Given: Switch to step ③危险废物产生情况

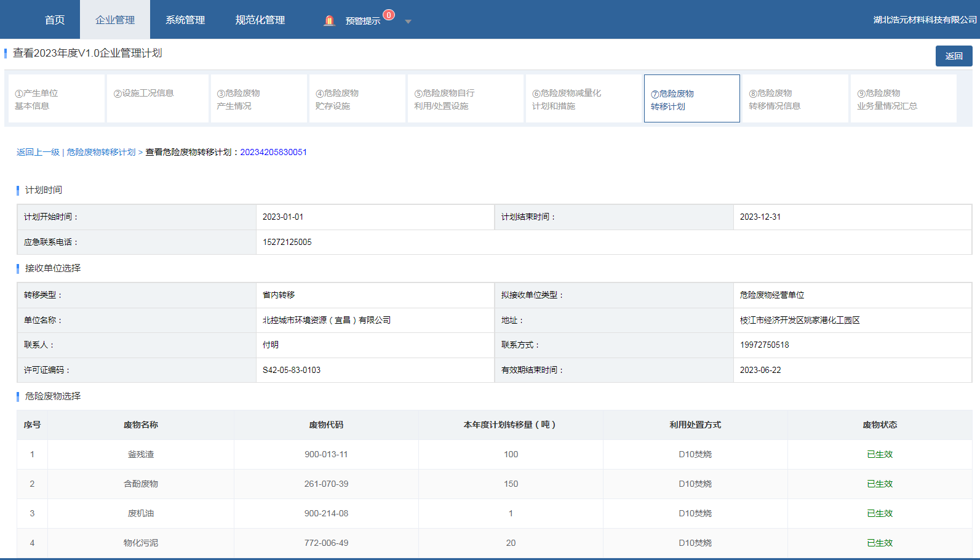Looking at the screenshot, I should click(x=258, y=99).
